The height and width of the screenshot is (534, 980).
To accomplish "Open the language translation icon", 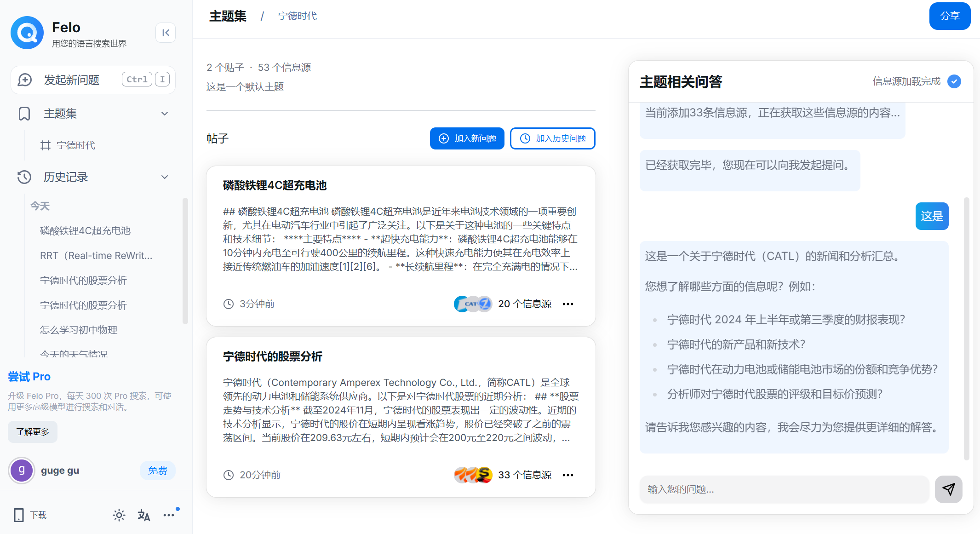I will 144,515.
